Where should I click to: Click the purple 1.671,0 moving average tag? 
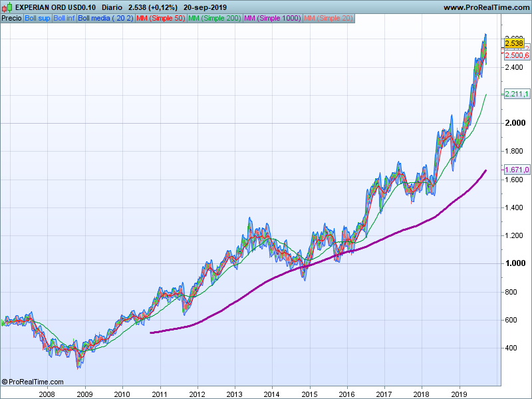[517, 170]
